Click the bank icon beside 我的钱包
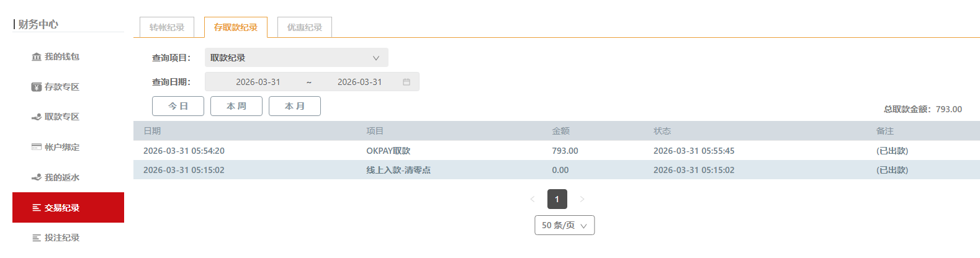The width and height of the screenshot is (980, 258). pyautogui.click(x=37, y=57)
